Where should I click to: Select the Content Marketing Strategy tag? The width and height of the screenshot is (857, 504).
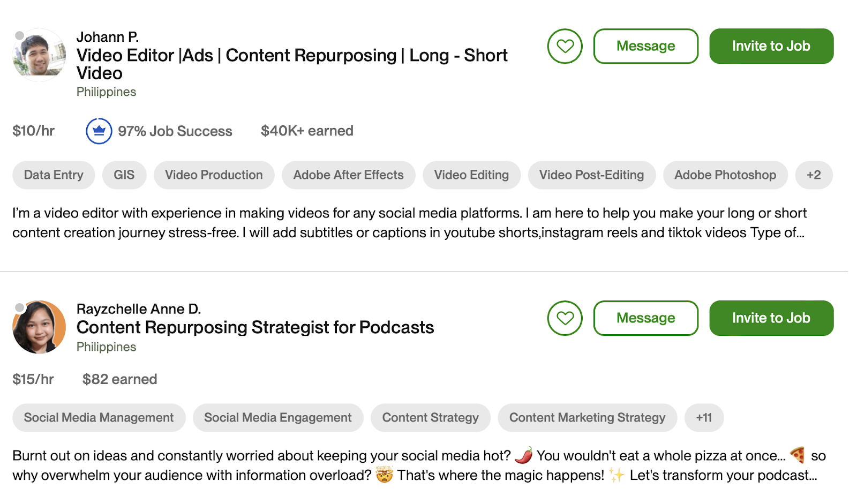point(587,418)
